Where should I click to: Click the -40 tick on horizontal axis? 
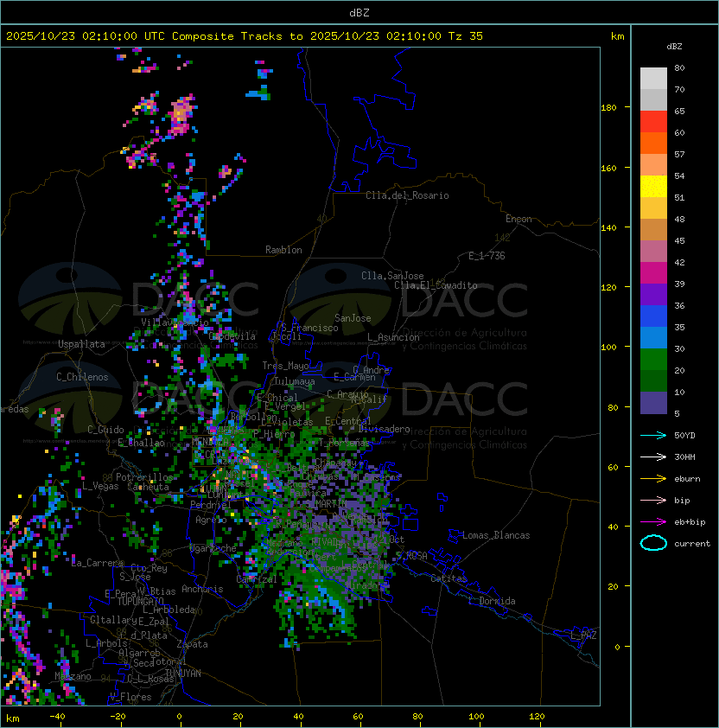pyautogui.click(x=57, y=717)
